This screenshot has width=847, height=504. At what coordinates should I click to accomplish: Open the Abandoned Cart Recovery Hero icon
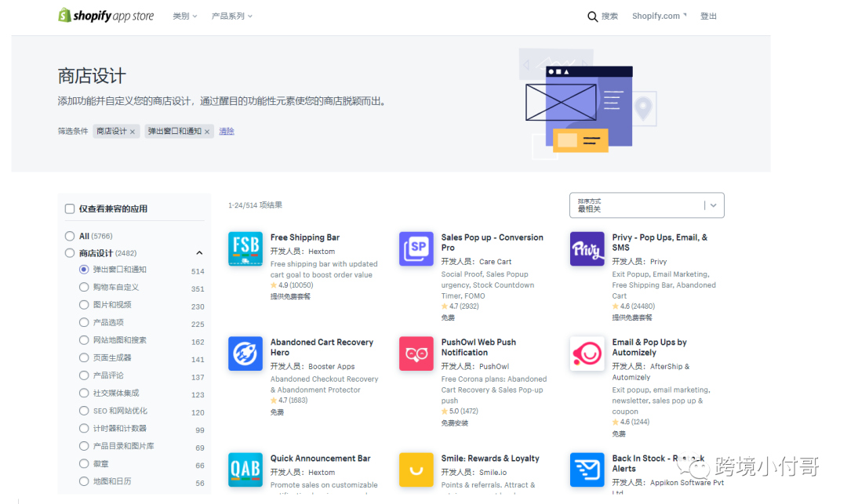click(245, 354)
